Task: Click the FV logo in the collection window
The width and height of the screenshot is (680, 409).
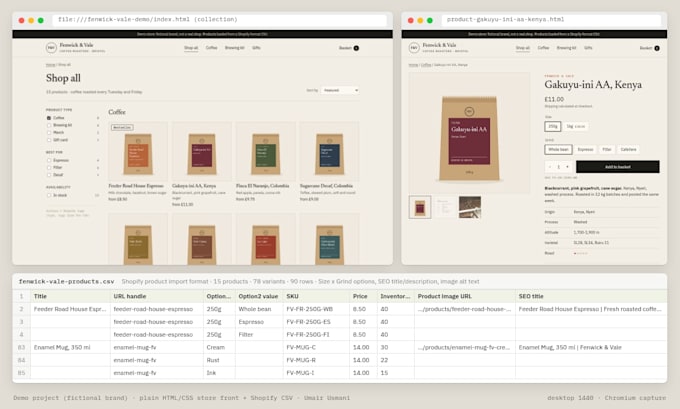Action: (x=51, y=48)
